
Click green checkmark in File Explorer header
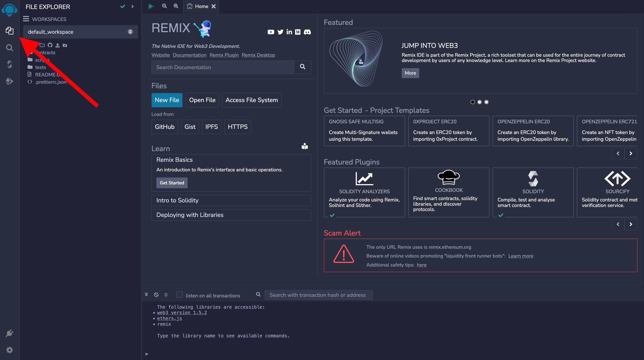(122, 7)
